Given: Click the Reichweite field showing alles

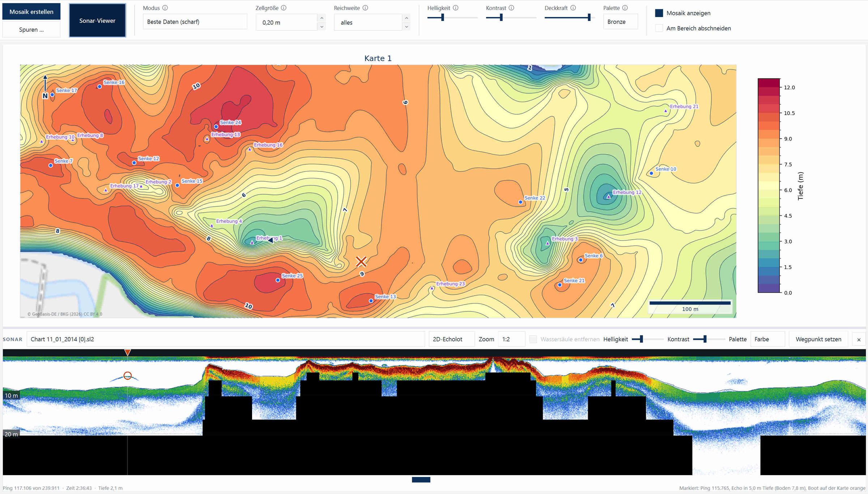Looking at the screenshot, I should (x=368, y=22).
